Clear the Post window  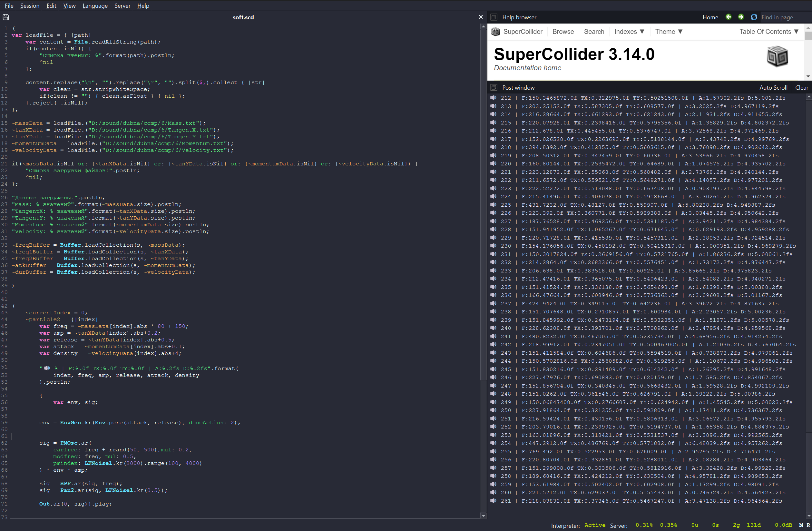click(x=801, y=87)
